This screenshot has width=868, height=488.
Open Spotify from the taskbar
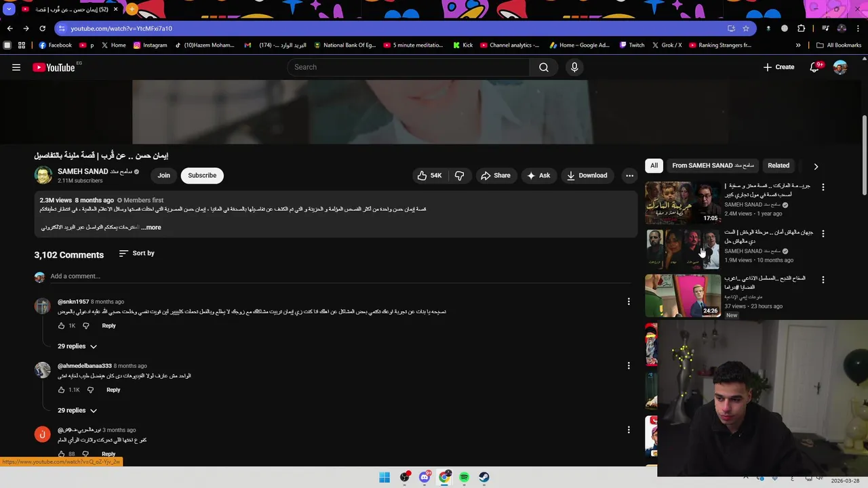464,477
